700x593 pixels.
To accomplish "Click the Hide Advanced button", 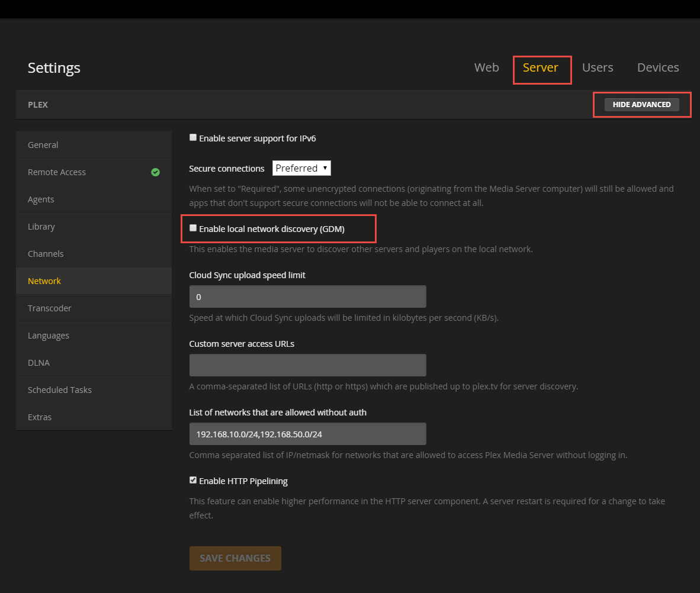I will 641,105.
